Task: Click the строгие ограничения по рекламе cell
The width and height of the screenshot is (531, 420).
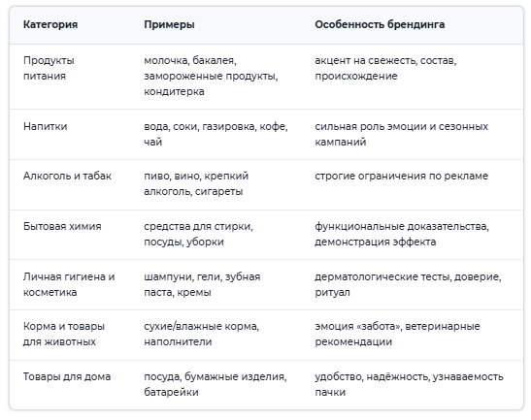Action: coord(401,176)
